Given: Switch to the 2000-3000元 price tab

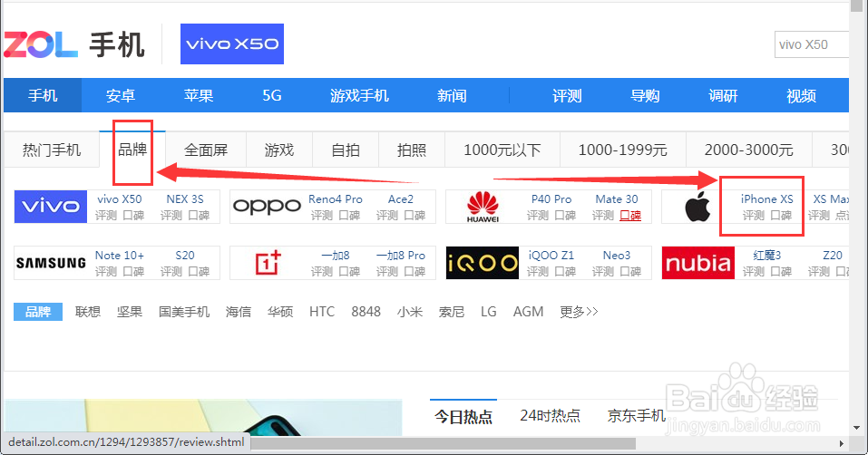Looking at the screenshot, I should 749,150.
